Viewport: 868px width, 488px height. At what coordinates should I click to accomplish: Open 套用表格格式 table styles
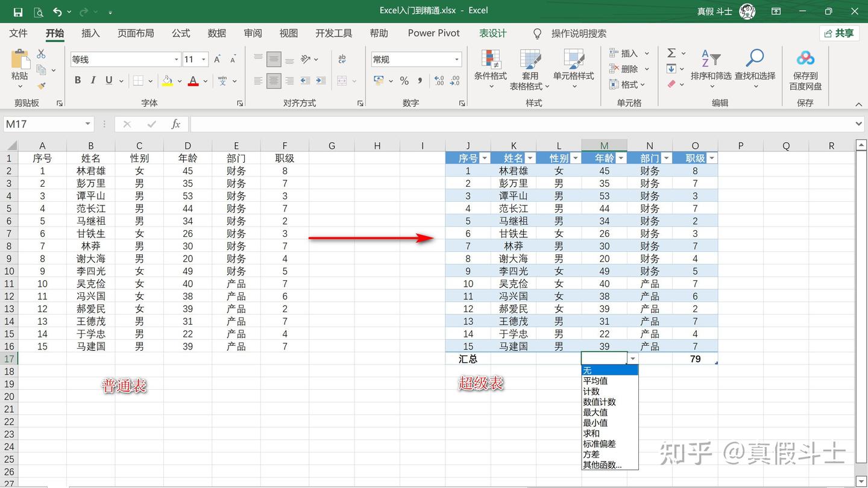(530, 69)
